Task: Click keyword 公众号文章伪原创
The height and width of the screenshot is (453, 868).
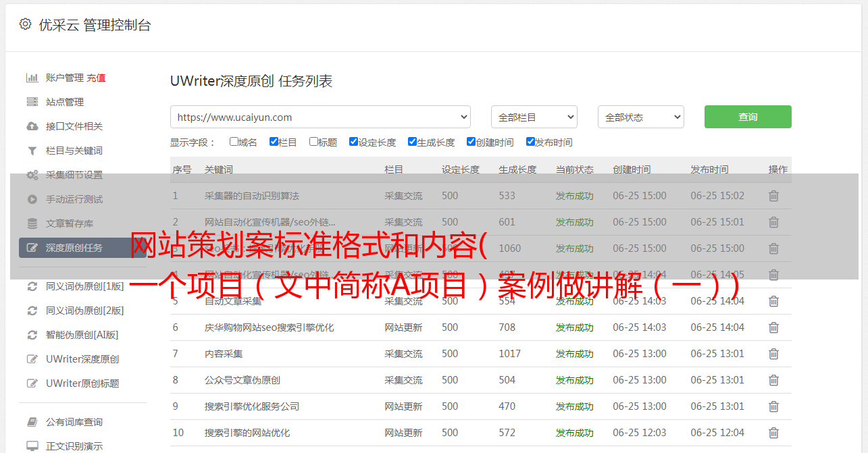Action: (242, 380)
